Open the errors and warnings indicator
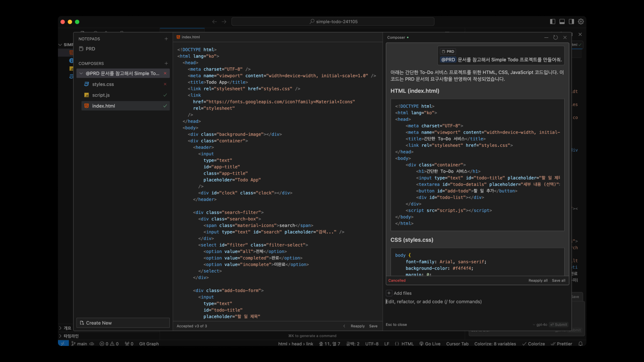Viewport: 644px width, 362px height. [109, 344]
